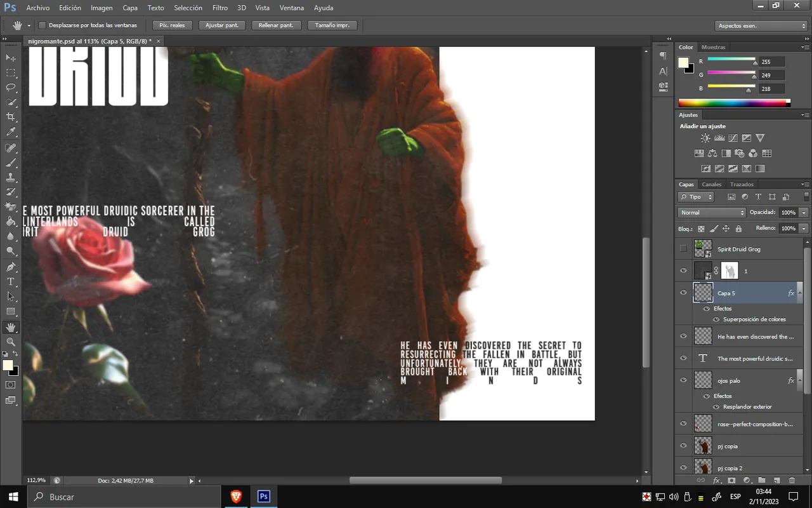
Task: Select the Quick Selection tool
Action: click(x=11, y=102)
